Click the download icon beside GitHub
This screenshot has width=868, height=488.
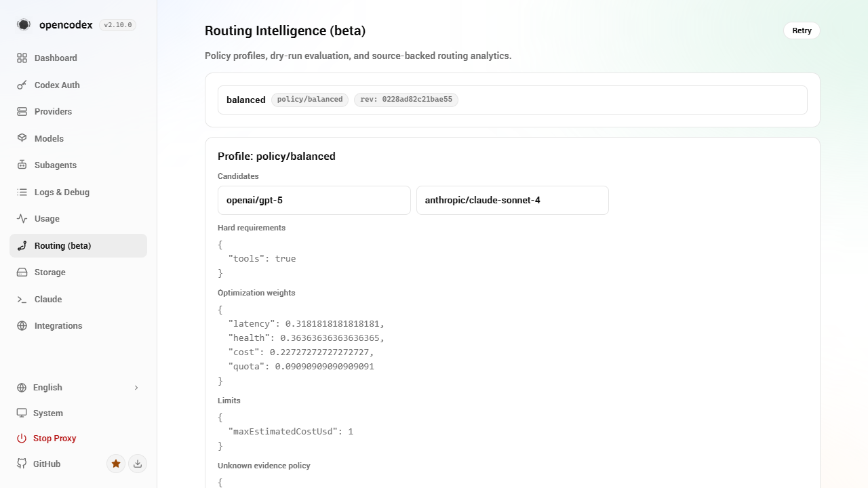click(138, 464)
